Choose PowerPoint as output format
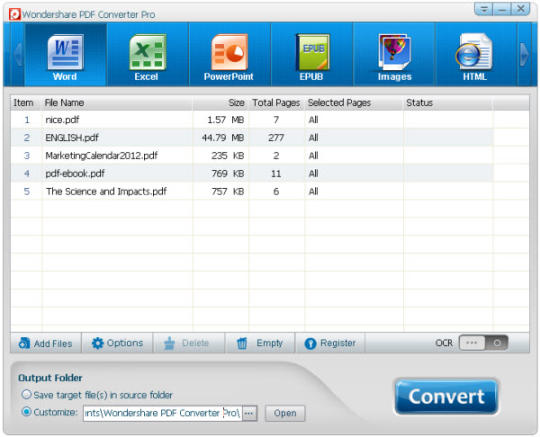Image resolution: width=540 pixels, height=437 pixels. [x=229, y=54]
